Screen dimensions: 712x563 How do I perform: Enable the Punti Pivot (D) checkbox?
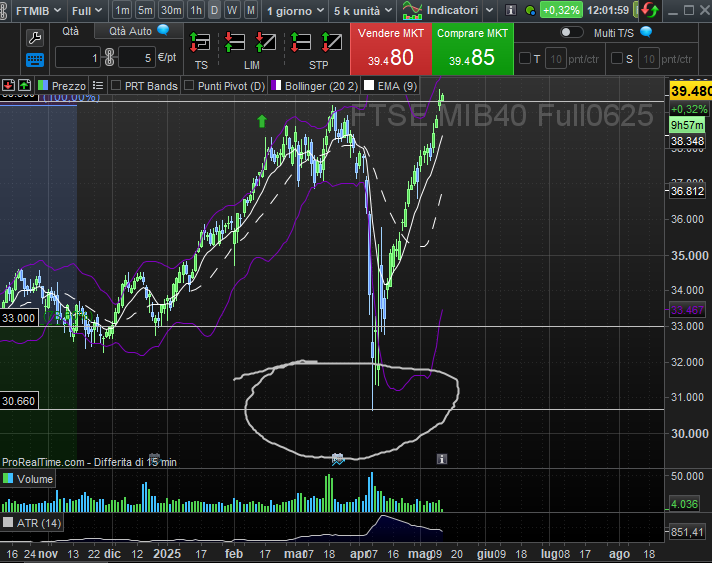(189, 86)
